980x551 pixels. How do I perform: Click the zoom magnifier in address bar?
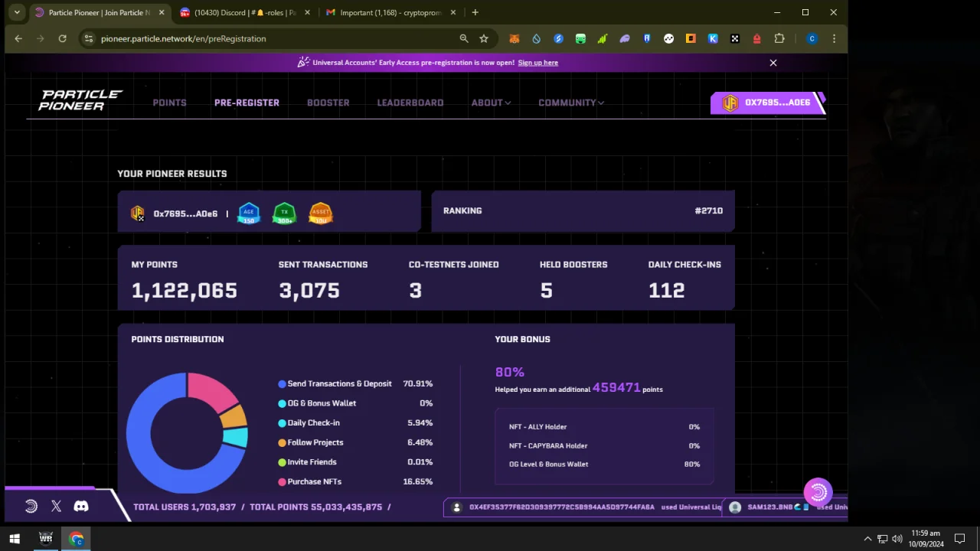click(464, 38)
